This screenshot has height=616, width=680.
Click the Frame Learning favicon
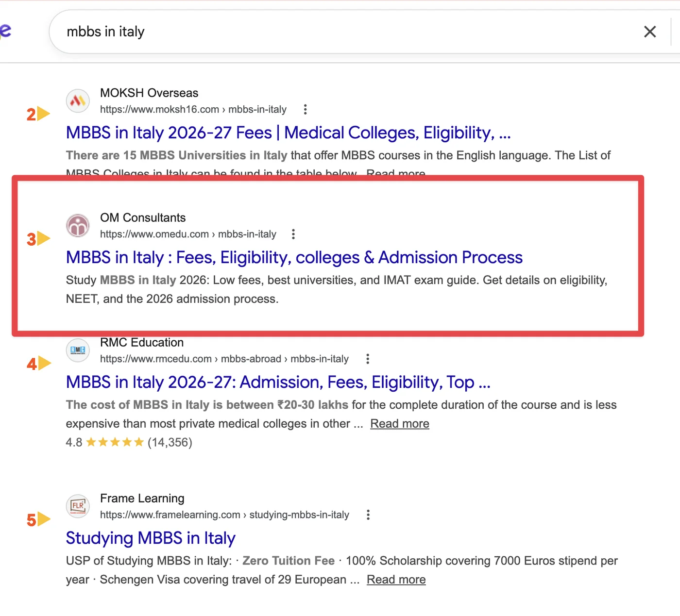click(78, 506)
